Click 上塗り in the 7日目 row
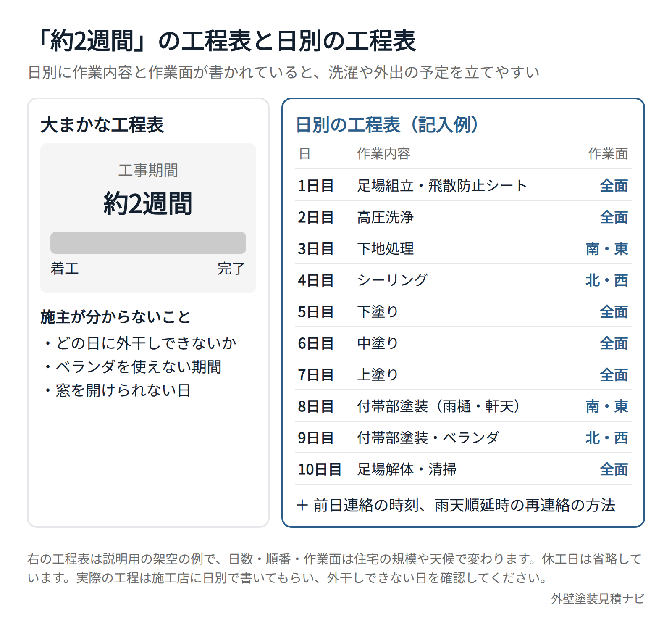 click(378, 374)
